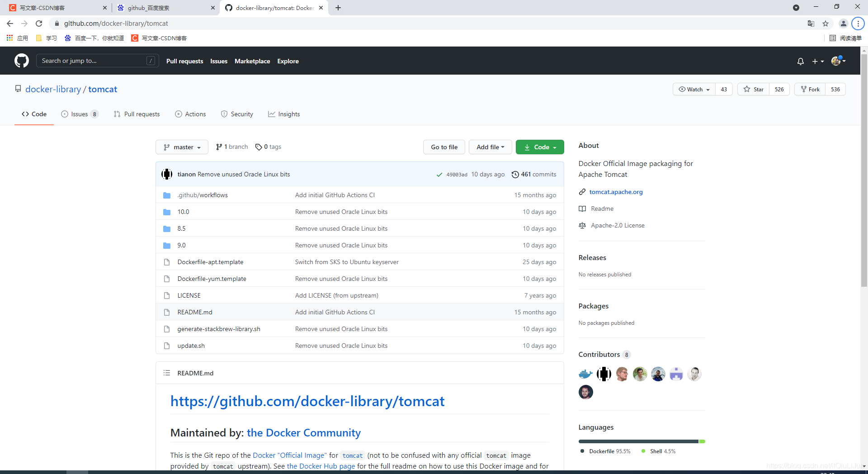Image resolution: width=868 pixels, height=474 pixels.
Task: View the 43 watchers count
Action: 724,89
